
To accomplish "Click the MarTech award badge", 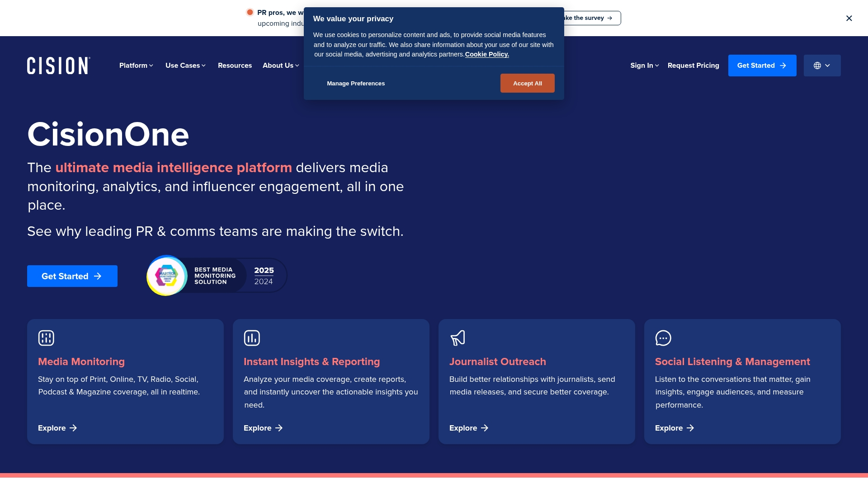I will [x=217, y=276].
